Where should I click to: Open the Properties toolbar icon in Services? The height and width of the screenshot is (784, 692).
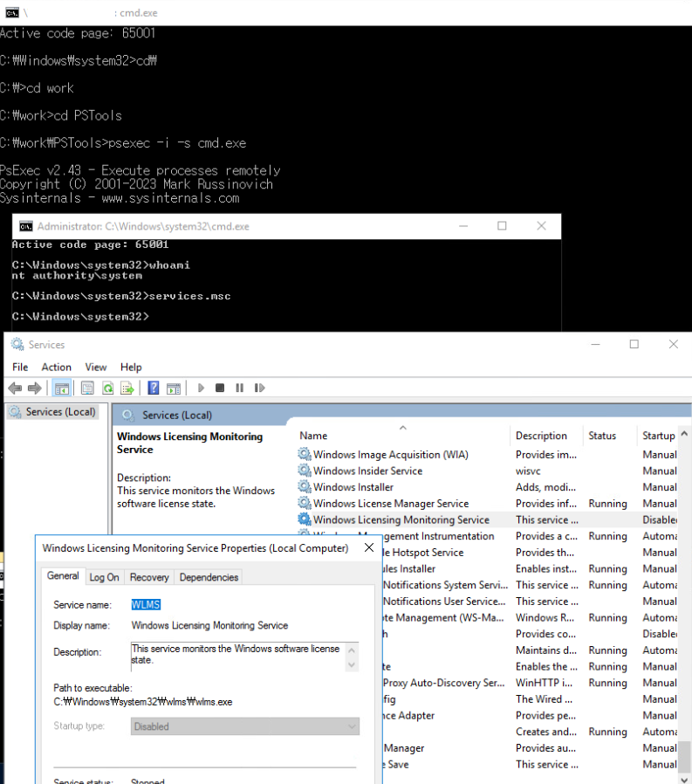coord(87,388)
